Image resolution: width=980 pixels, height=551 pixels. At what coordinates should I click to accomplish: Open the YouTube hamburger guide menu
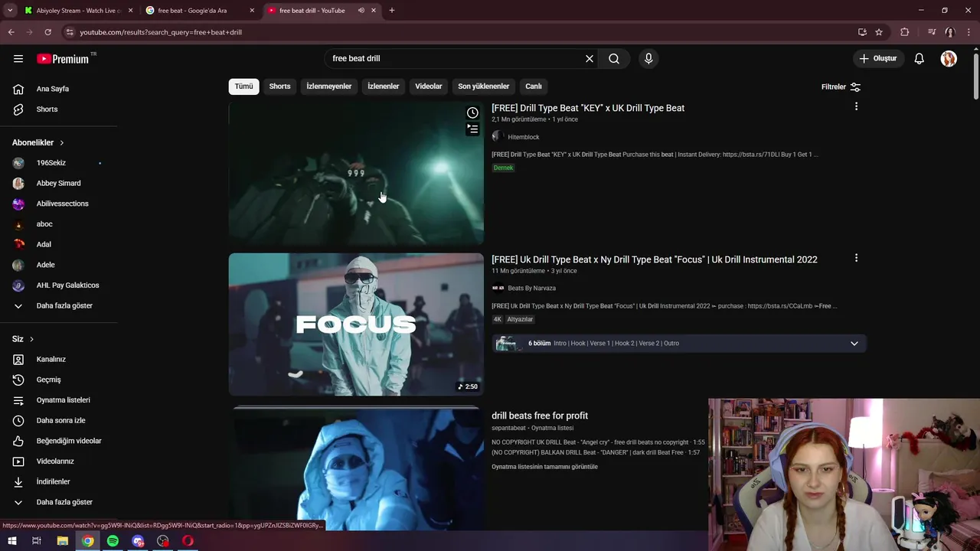click(18, 59)
